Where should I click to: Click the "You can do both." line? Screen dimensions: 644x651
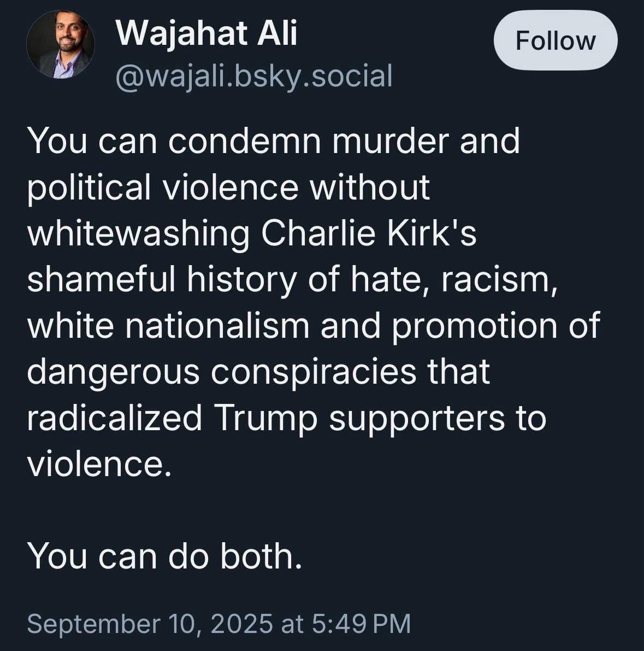point(164,556)
